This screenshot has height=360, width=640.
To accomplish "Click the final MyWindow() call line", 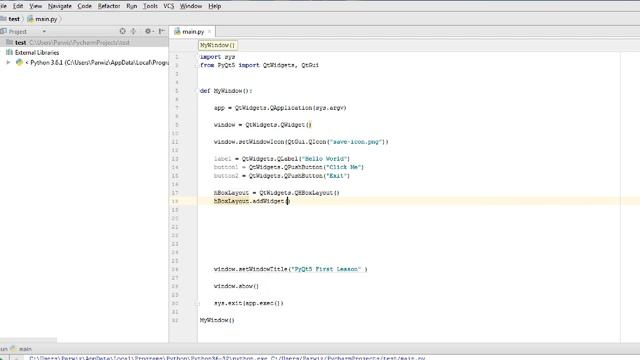I will tap(217, 320).
